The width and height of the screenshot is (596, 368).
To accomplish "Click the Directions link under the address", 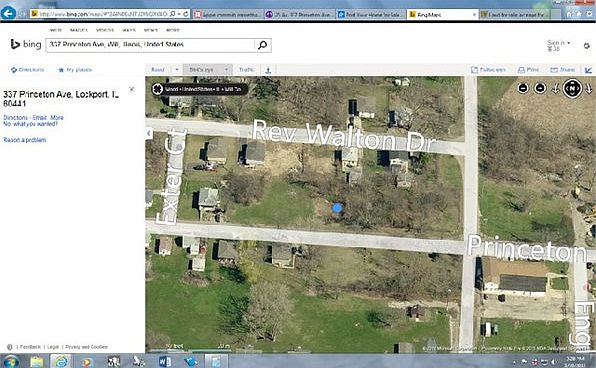I will (15, 117).
